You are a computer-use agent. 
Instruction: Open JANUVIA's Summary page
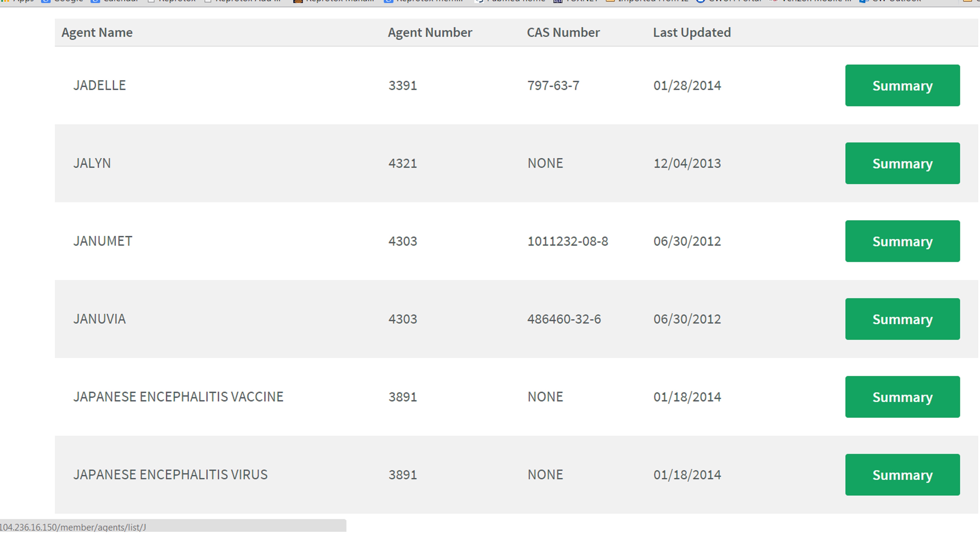tap(902, 319)
